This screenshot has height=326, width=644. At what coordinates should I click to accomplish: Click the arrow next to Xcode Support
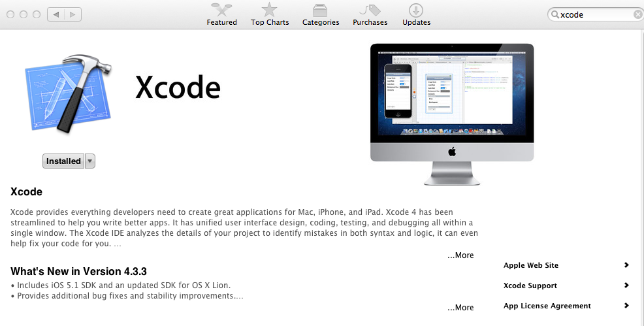626,285
